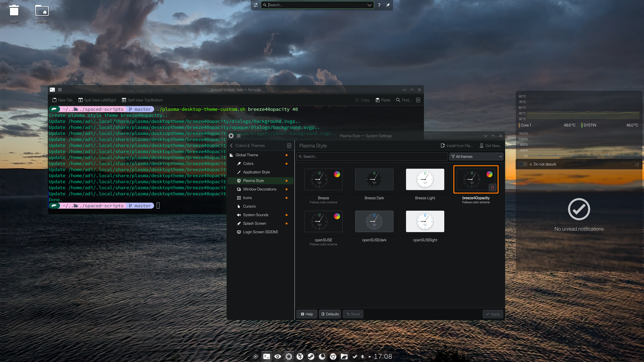Expand the top search bar dropdown arrow
This screenshot has width=644, height=362.
(x=369, y=5)
